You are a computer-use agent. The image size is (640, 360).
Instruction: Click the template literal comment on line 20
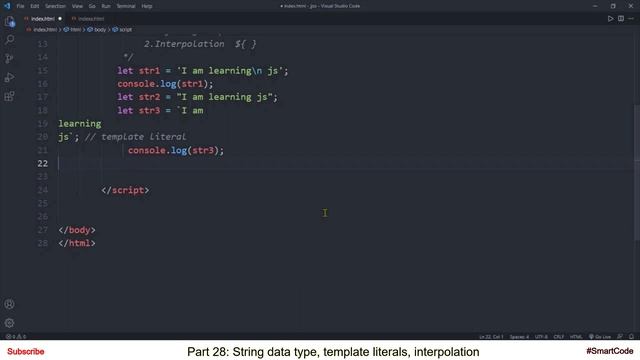click(136, 137)
